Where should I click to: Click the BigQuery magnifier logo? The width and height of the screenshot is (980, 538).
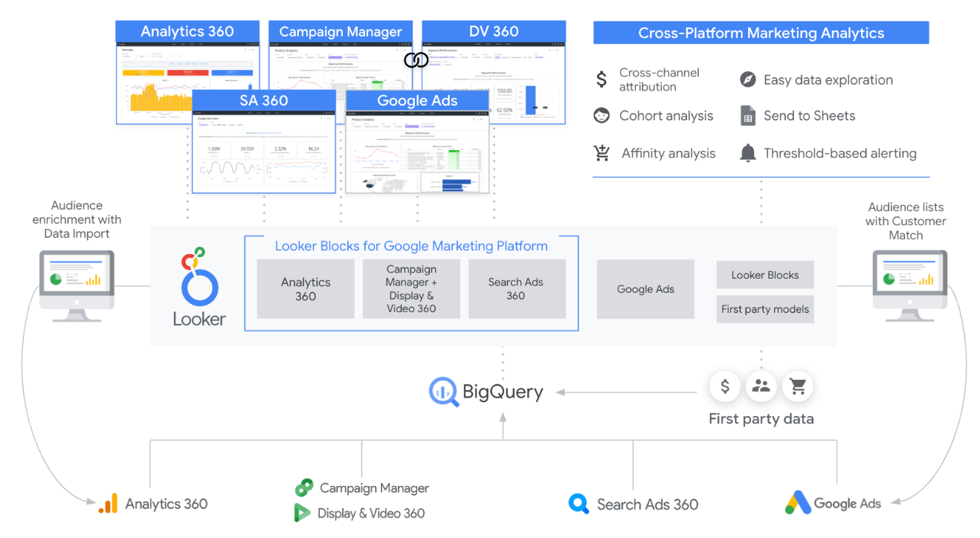(444, 392)
